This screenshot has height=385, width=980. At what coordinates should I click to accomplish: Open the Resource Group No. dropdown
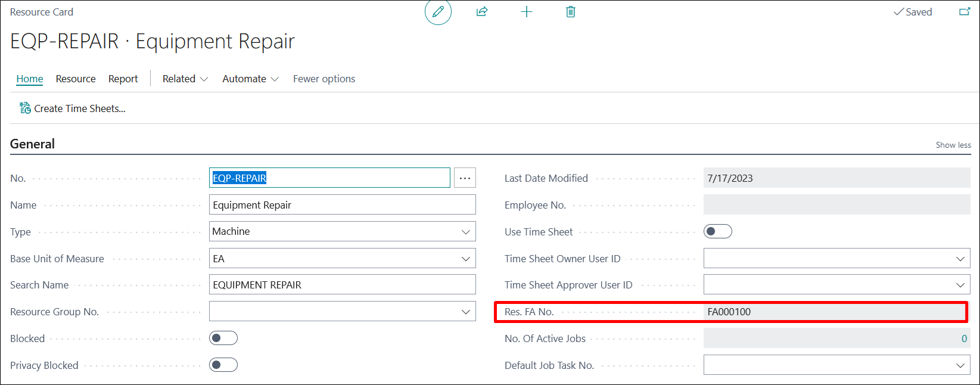465,312
